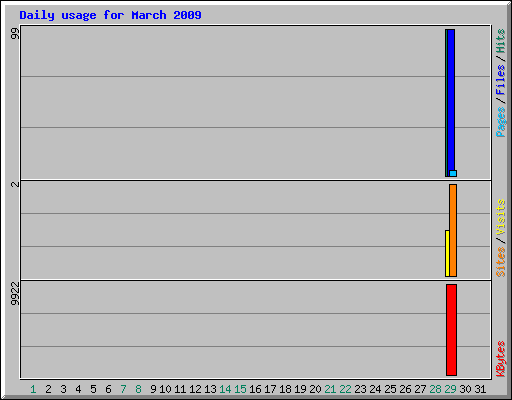The image size is (512, 400).
Task: Click day "11" on the x-axis
Action: click(180, 389)
